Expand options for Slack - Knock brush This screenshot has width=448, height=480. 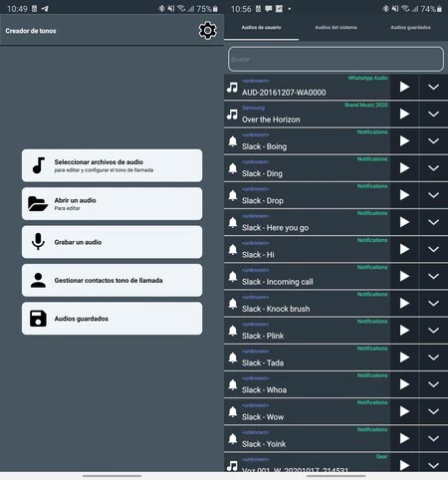pos(433,303)
